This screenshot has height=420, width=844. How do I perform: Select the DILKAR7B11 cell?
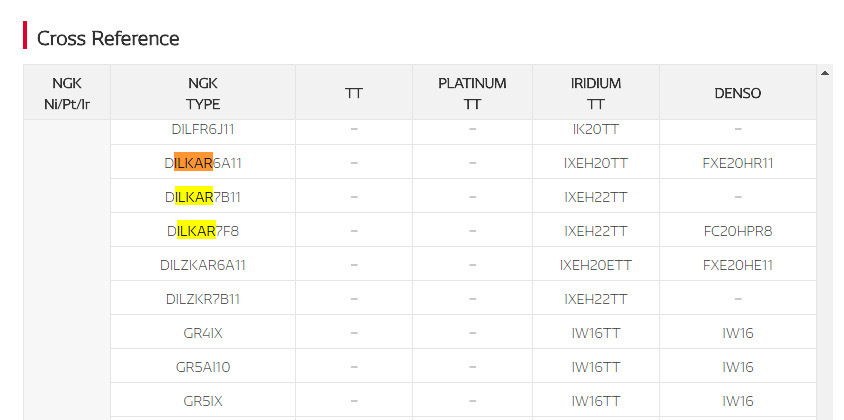point(203,197)
